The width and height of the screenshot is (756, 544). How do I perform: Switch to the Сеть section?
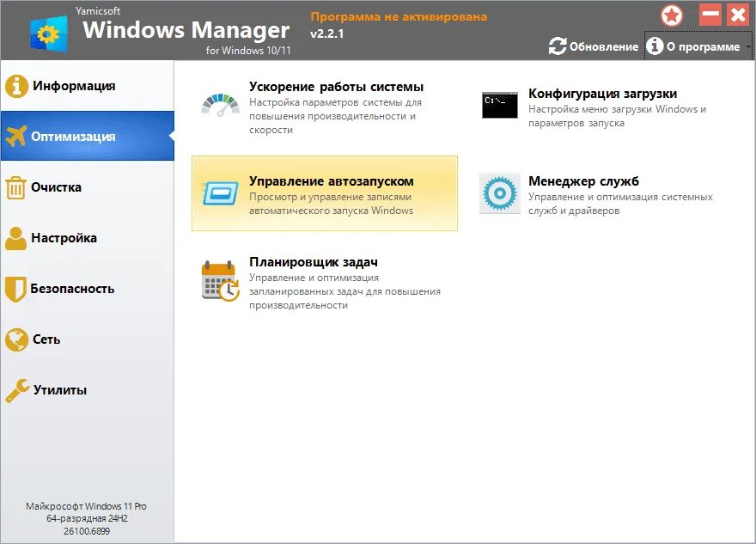point(88,339)
